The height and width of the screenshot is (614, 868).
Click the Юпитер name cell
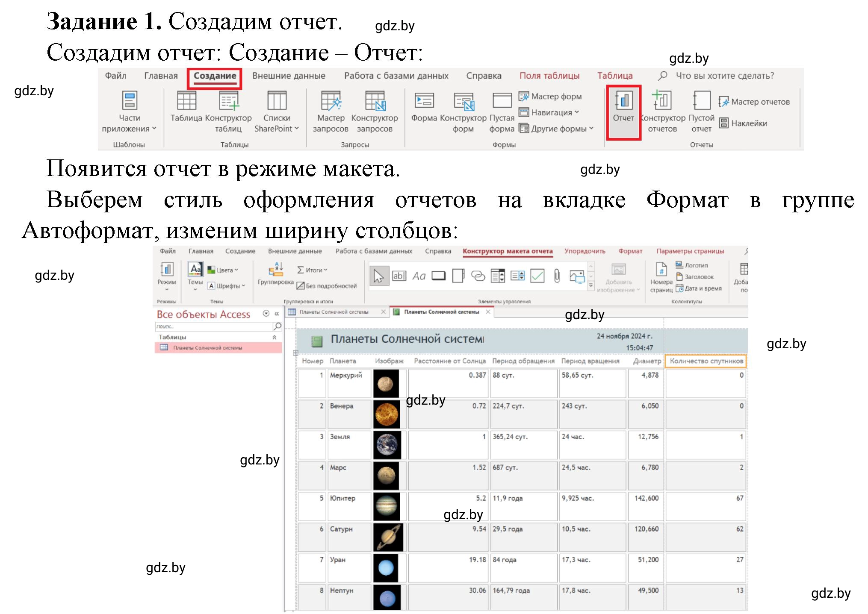tap(349, 506)
